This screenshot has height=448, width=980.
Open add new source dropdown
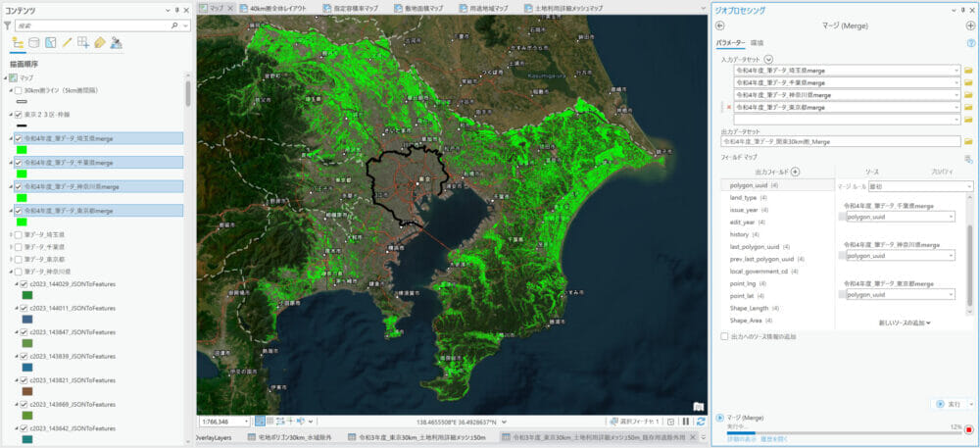pos(905,323)
